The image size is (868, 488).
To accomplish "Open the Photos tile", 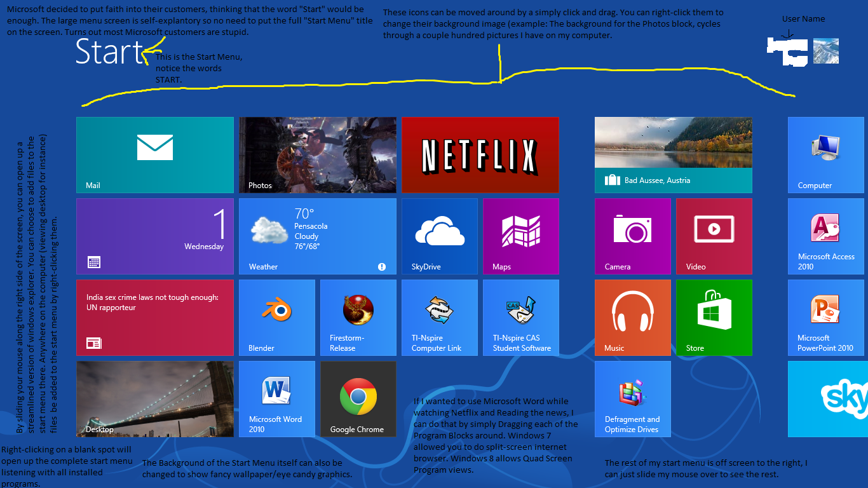I will pyautogui.click(x=318, y=155).
